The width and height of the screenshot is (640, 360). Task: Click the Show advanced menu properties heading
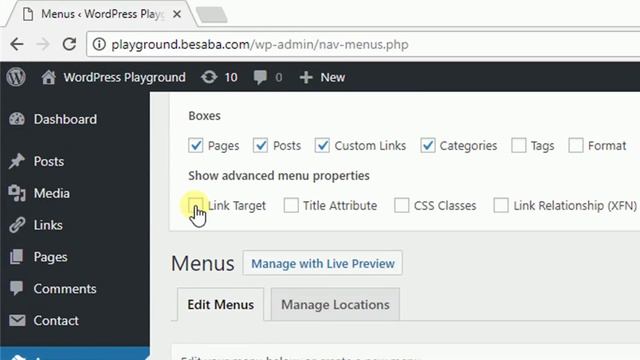pos(279,176)
